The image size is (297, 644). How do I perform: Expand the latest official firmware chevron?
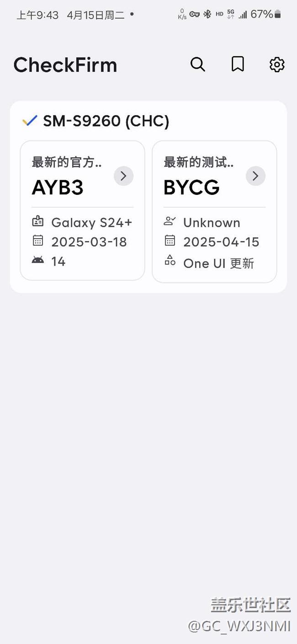tap(123, 176)
